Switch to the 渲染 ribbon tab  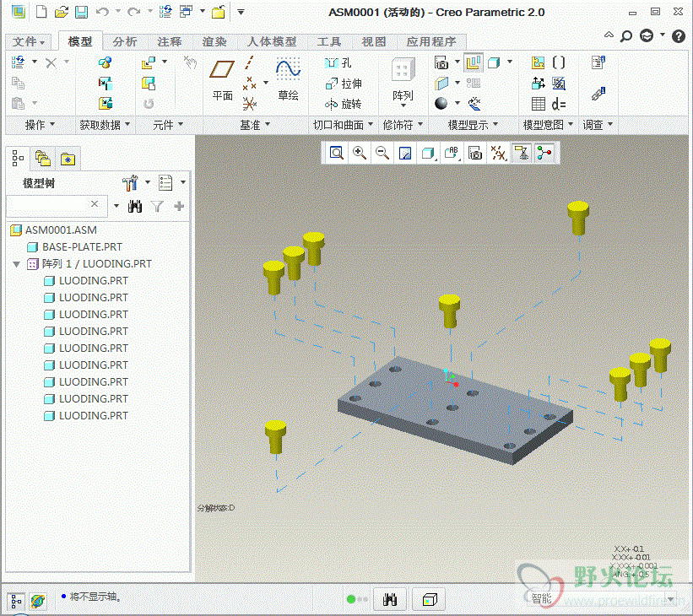(x=214, y=41)
